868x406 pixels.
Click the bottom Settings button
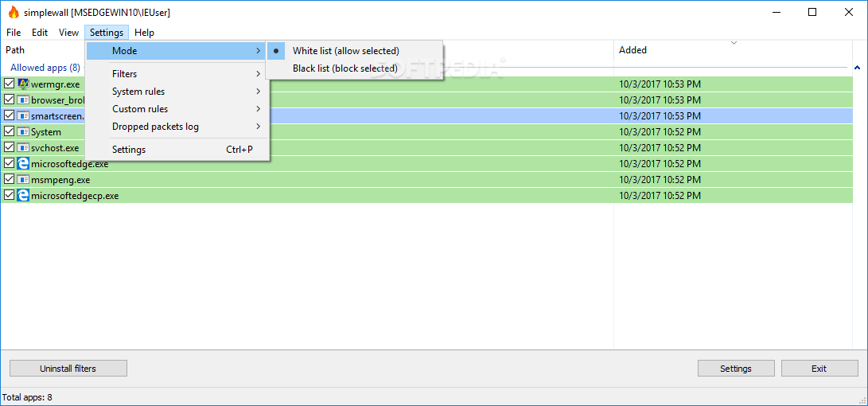[x=736, y=369]
